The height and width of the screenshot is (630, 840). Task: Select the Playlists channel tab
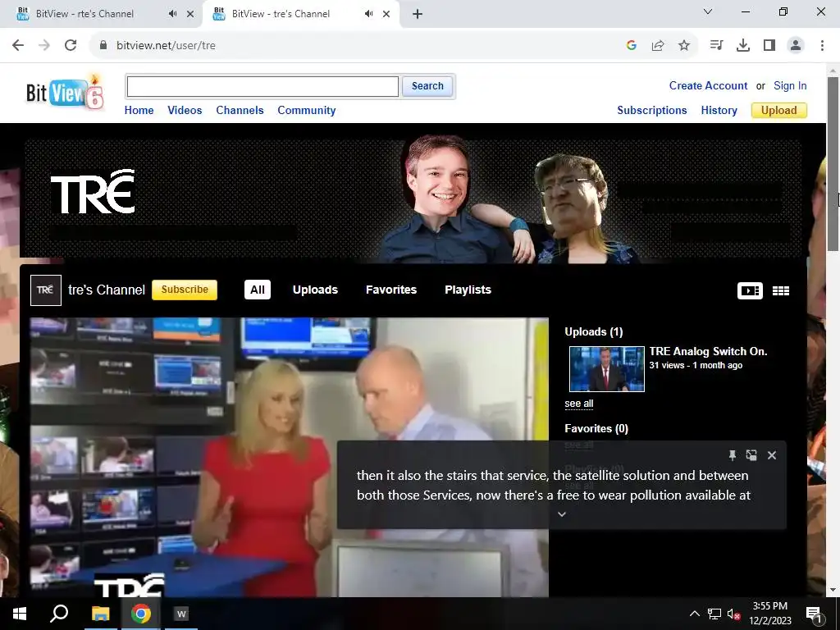click(468, 290)
